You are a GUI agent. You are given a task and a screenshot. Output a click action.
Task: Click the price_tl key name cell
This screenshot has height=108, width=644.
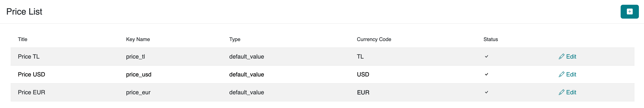click(135, 57)
